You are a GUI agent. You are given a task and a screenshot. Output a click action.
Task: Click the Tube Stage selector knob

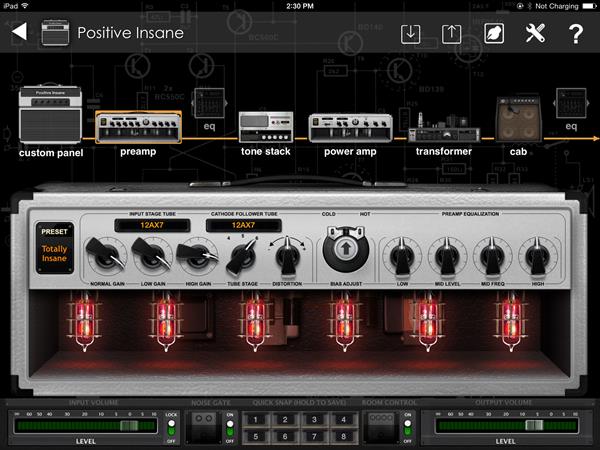coord(242,256)
